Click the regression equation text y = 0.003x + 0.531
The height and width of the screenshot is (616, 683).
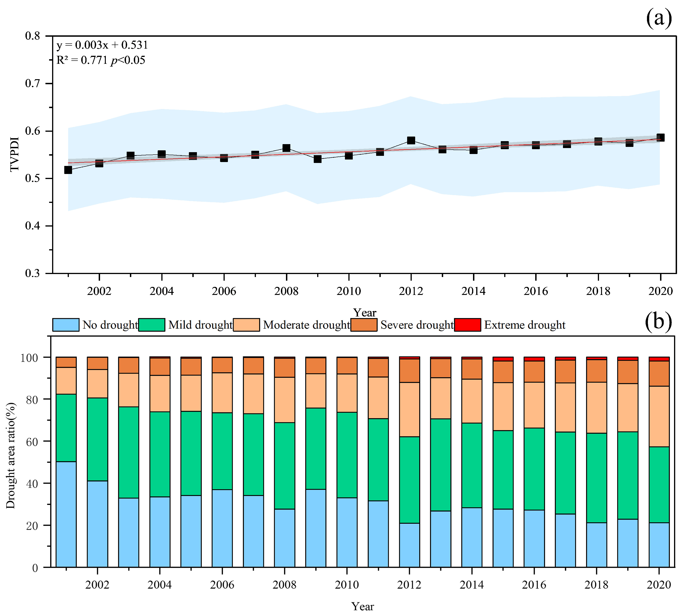pyautogui.click(x=102, y=45)
